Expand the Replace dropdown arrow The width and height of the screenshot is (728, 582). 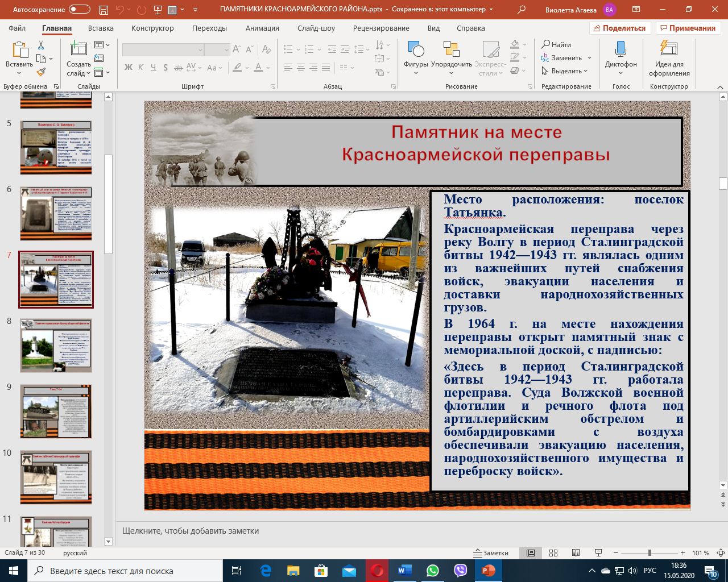click(x=589, y=58)
